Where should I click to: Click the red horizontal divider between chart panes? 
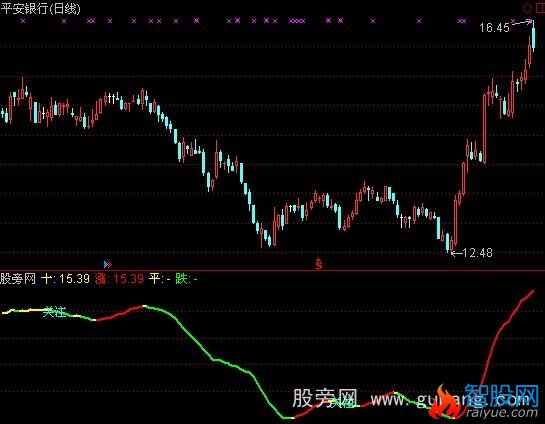(x=272, y=271)
